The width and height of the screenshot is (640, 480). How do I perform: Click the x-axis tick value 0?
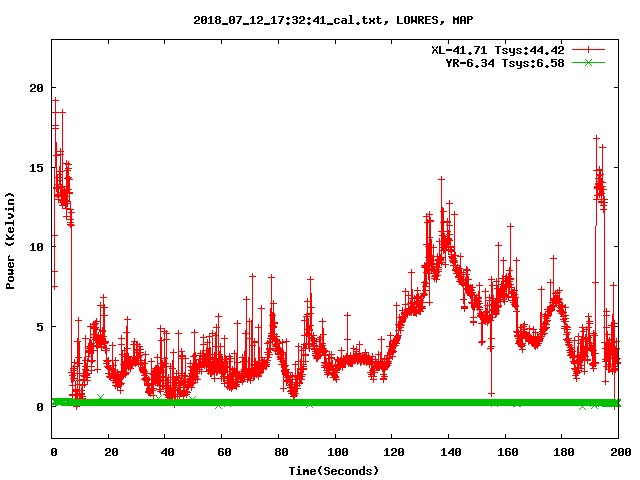[x=53, y=452]
